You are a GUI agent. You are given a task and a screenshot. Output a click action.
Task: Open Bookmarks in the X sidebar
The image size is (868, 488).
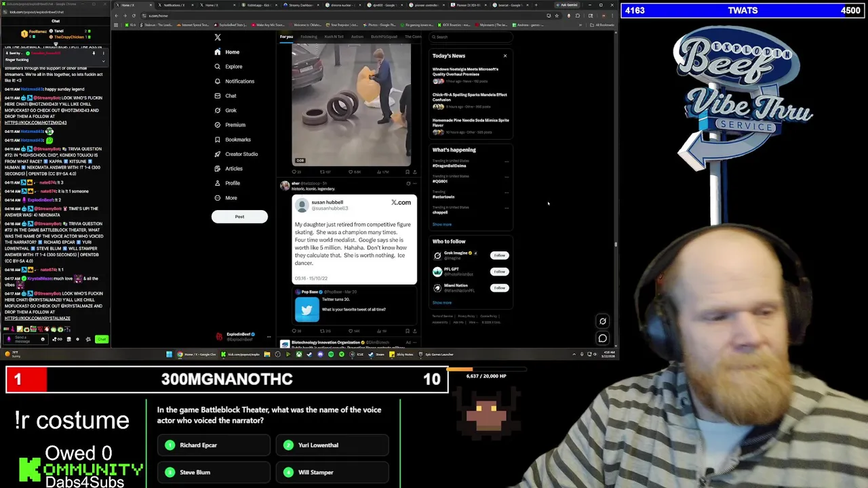click(233, 140)
